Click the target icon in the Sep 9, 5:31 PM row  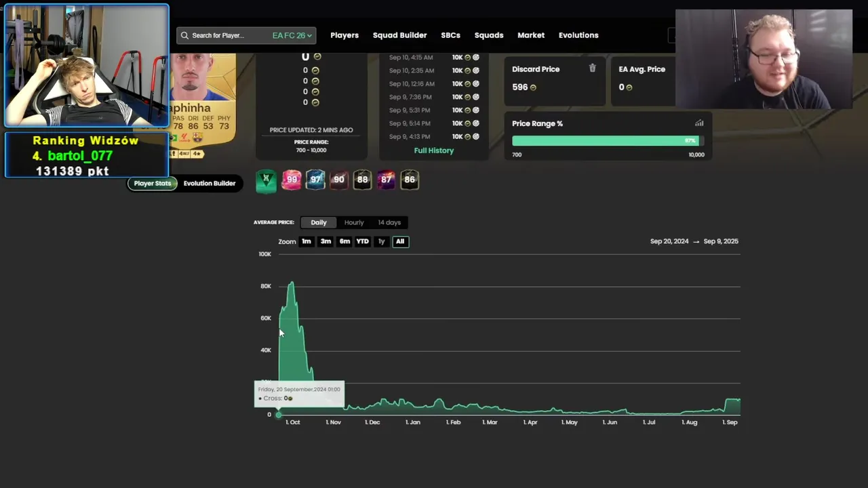(476, 110)
